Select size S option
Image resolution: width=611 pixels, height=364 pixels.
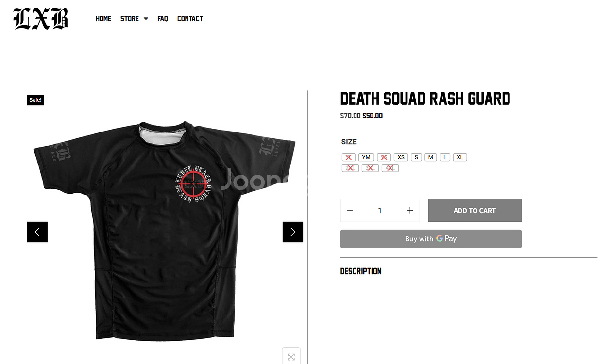click(x=416, y=157)
